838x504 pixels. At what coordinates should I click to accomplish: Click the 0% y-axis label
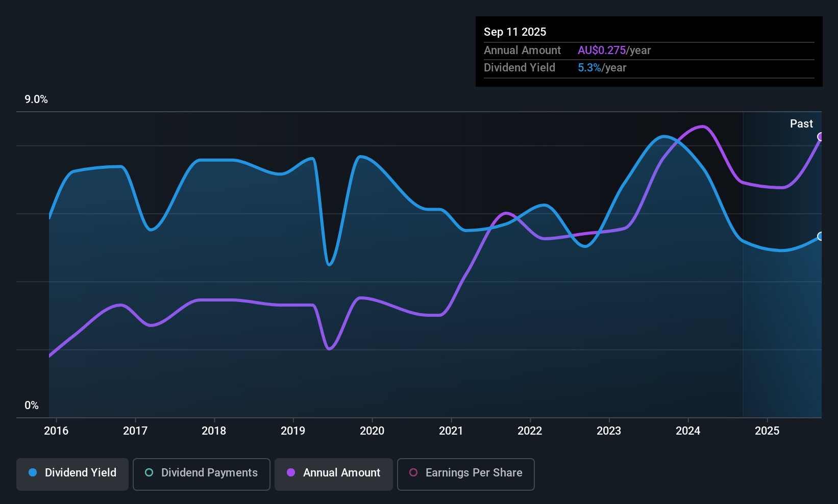click(x=32, y=406)
